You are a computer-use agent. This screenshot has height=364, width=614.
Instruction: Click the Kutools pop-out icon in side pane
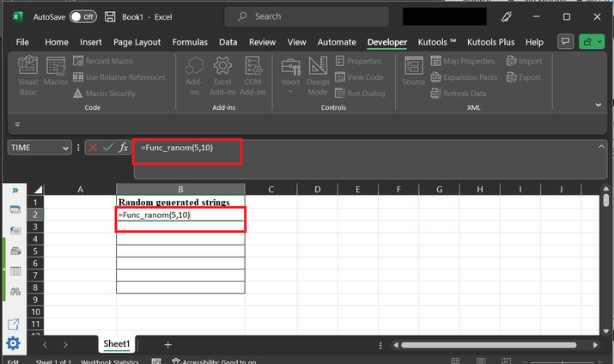click(x=13, y=324)
